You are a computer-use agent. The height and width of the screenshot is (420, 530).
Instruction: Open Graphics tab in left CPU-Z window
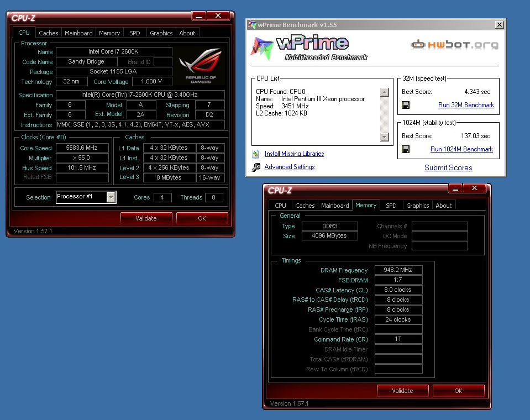click(161, 33)
